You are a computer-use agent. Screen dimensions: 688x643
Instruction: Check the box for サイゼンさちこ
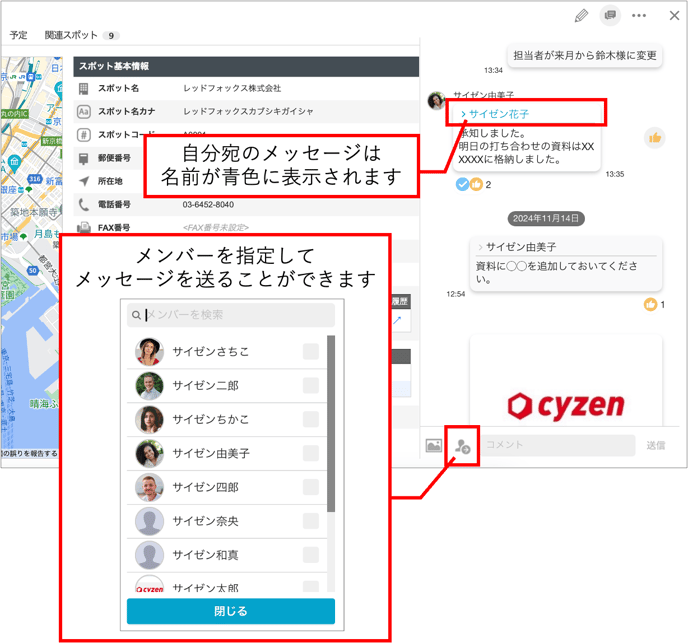point(311,352)
